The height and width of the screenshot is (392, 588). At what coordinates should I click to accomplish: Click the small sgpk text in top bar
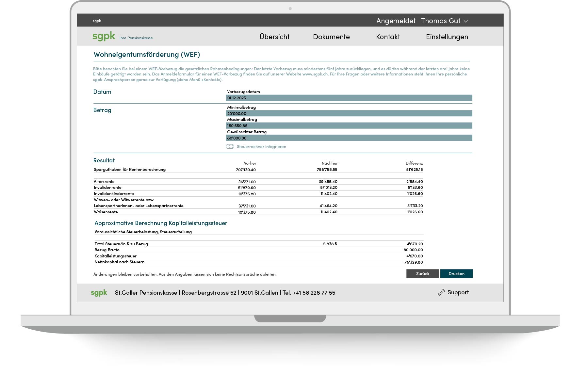97,21
